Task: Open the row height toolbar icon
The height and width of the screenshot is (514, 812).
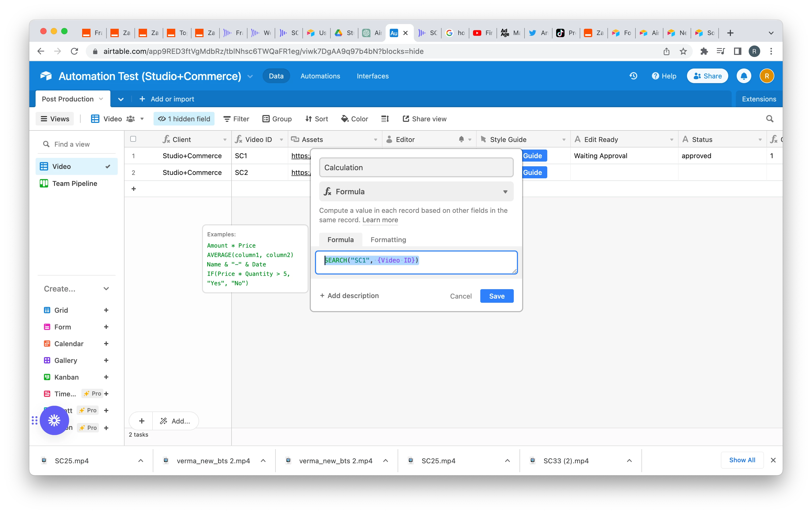Action: click(x=385, y=119)
